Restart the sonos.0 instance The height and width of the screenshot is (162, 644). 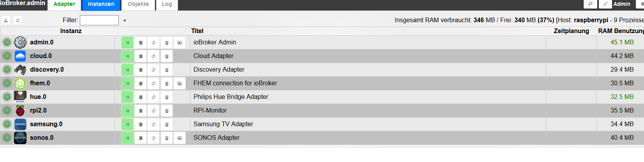coord(153,138)
